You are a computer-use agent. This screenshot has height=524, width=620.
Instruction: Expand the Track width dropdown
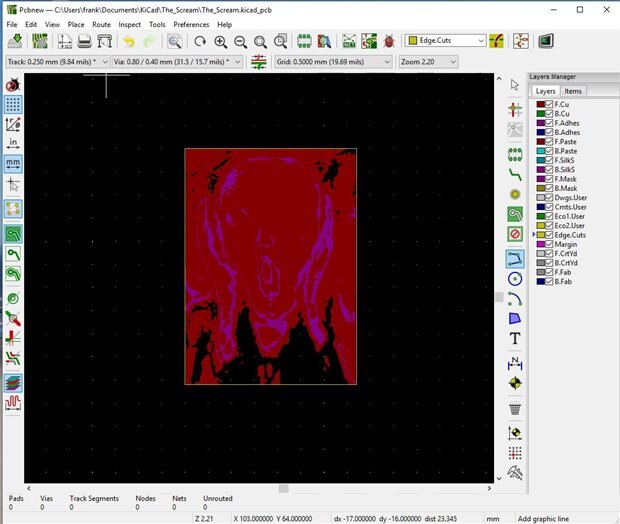coord(56,61)
